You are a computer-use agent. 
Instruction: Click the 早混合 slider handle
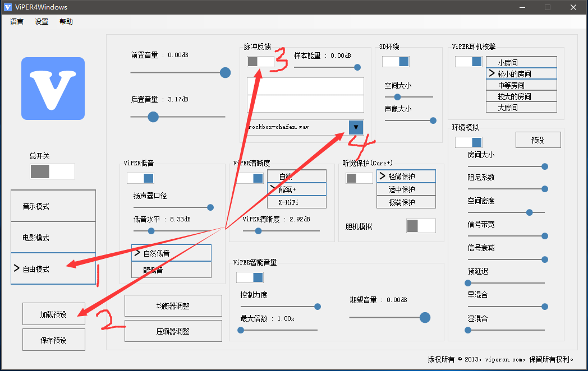[545, 307]
